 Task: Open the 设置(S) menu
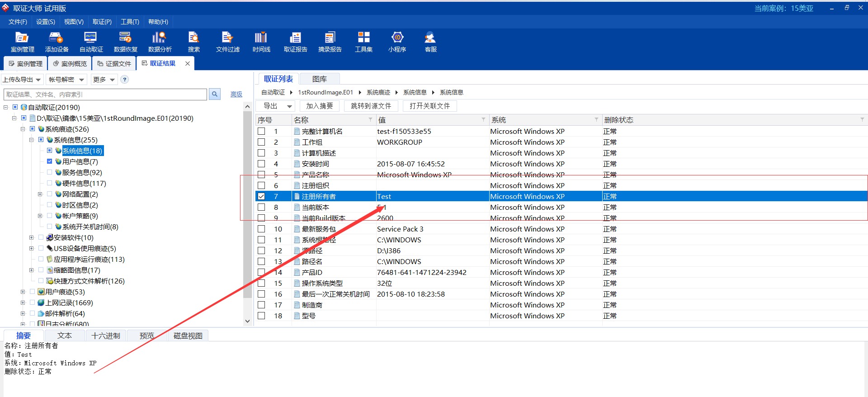click(46, 22)
